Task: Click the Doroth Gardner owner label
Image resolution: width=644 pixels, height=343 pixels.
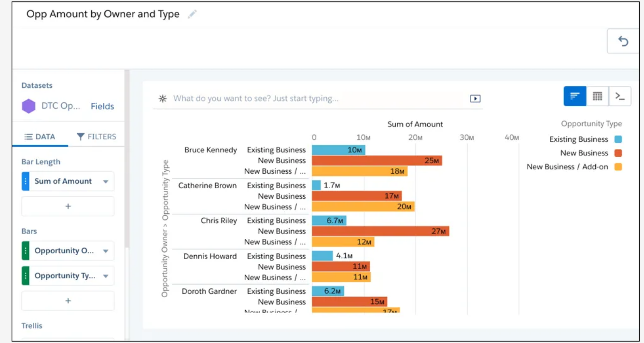Action: [209, 291]
